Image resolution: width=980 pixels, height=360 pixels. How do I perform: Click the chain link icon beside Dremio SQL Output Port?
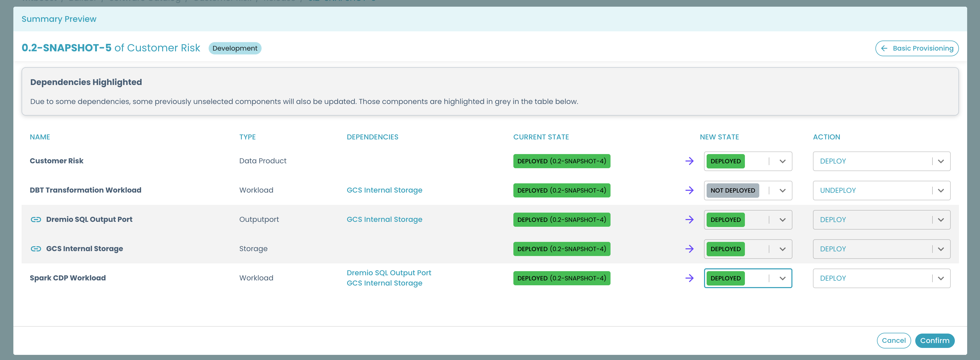point(36,219)
